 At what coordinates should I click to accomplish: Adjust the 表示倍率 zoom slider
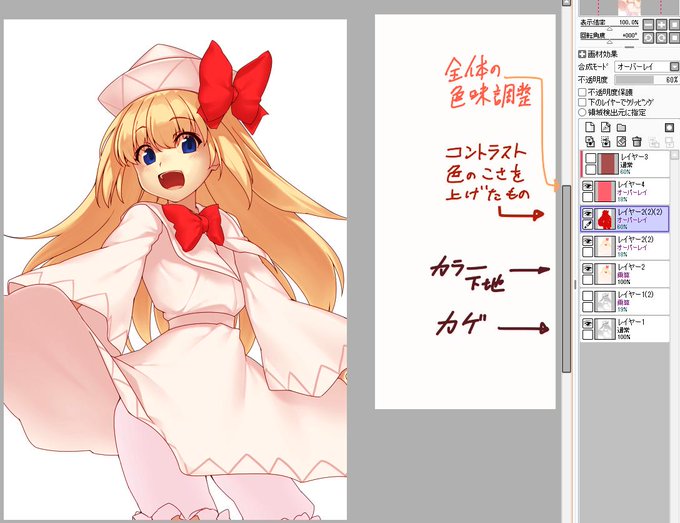point(609,28)
